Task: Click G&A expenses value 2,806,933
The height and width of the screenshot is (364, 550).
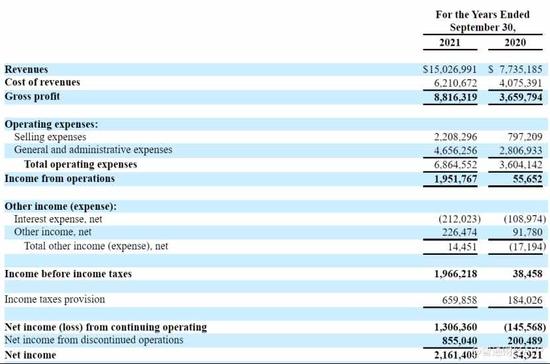Action: 521,150
